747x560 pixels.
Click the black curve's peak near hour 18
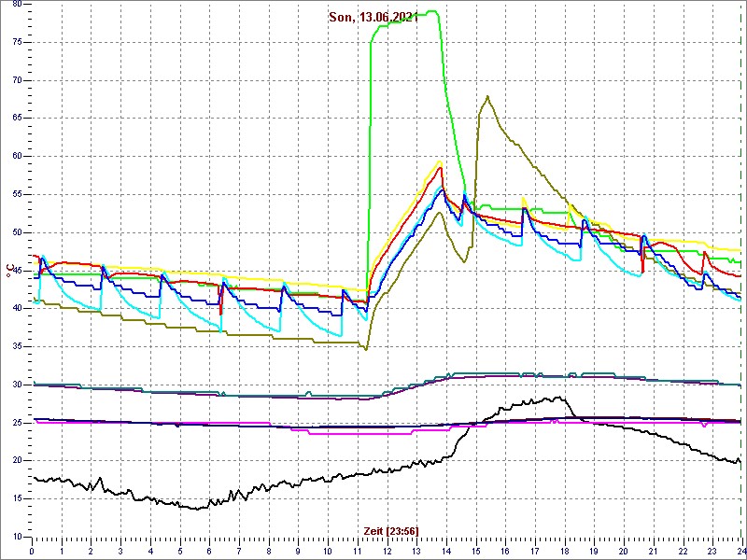[x=559, y=397]
